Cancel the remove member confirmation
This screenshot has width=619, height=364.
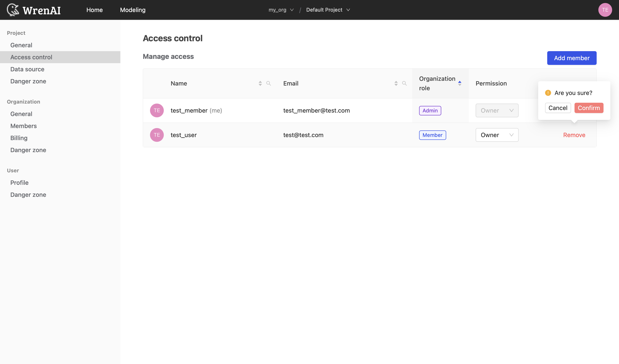click(x=558, y=108)
